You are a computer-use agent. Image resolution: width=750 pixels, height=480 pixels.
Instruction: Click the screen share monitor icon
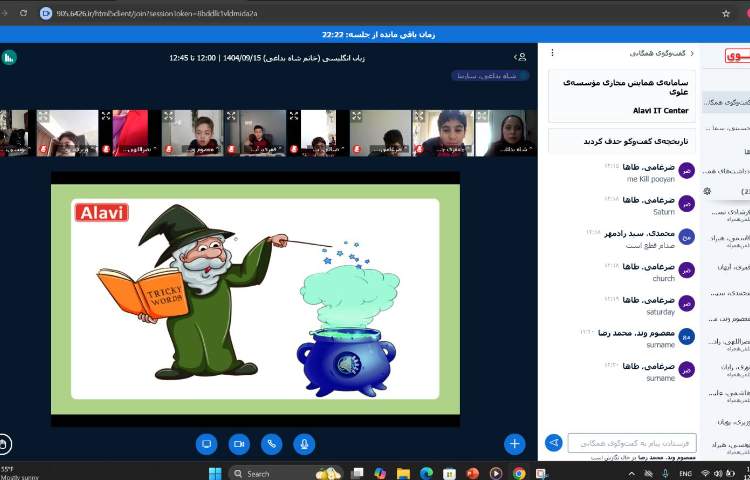[207, 443]
